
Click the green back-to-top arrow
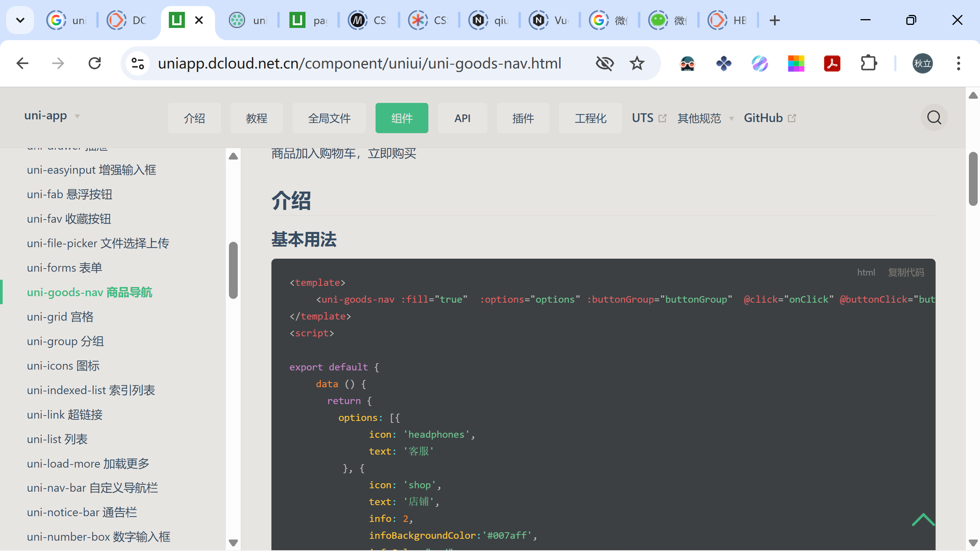point(923,520)
